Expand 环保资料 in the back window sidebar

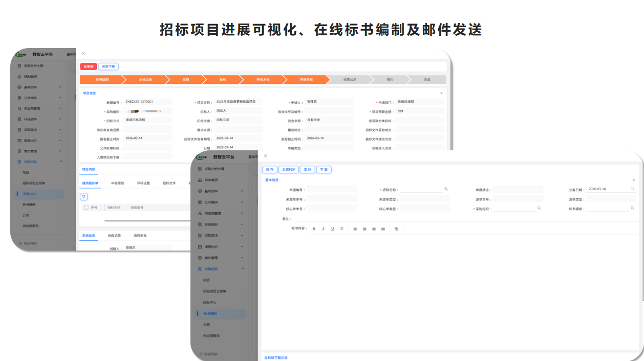[60, 119]
